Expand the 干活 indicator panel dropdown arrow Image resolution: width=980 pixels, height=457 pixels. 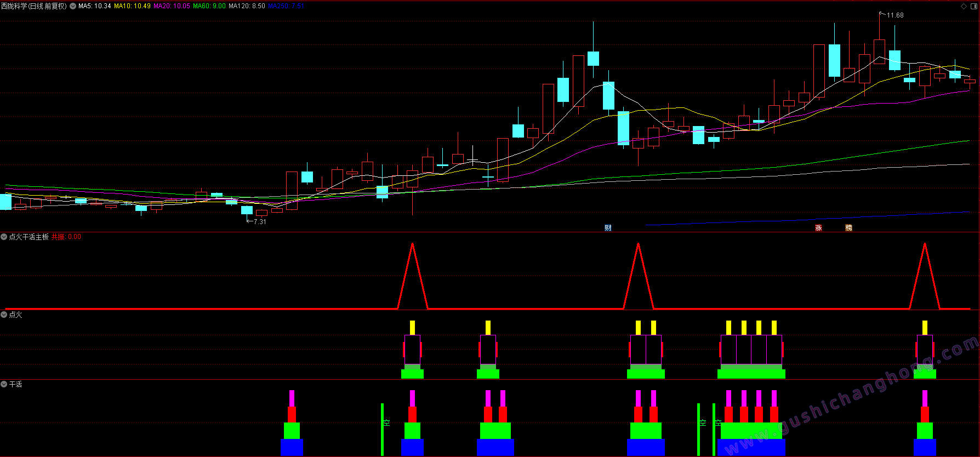click(x=4, y=384)
